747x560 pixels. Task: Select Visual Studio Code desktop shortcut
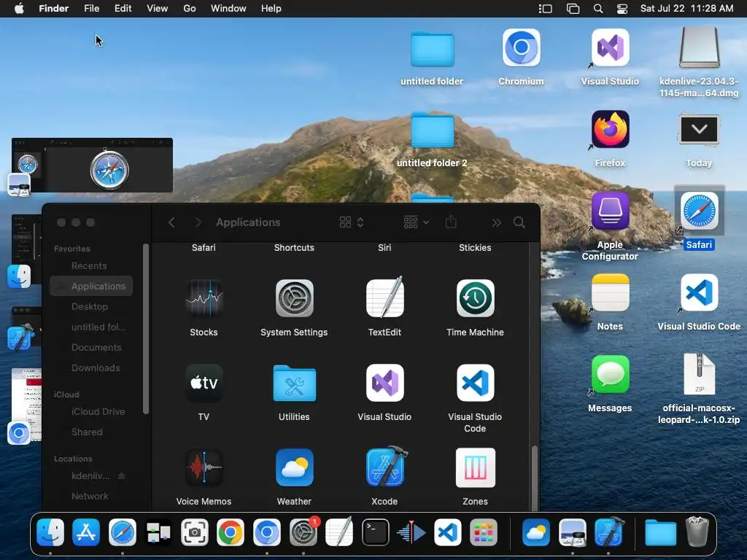(699, 293)
